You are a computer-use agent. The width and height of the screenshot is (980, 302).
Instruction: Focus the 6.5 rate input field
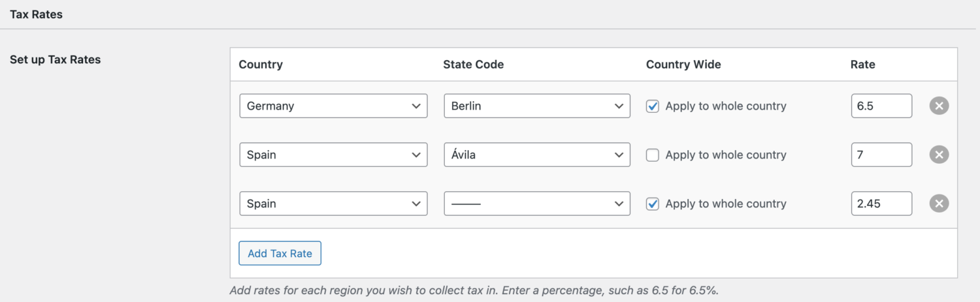click(x=881, y=106)
